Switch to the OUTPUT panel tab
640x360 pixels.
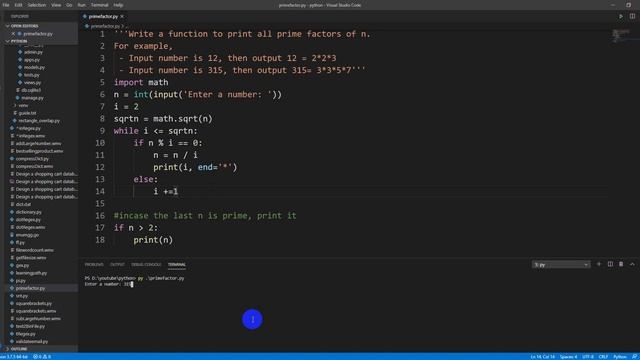117,264
